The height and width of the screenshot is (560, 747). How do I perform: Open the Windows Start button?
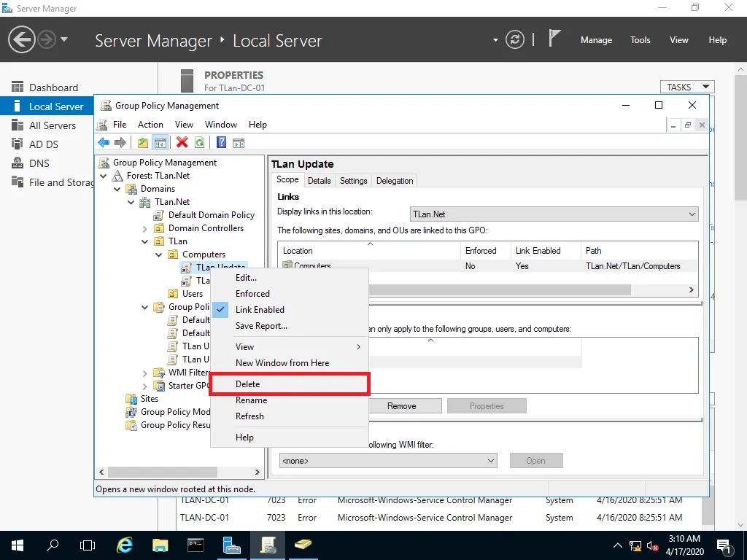[x=18, y=545]
